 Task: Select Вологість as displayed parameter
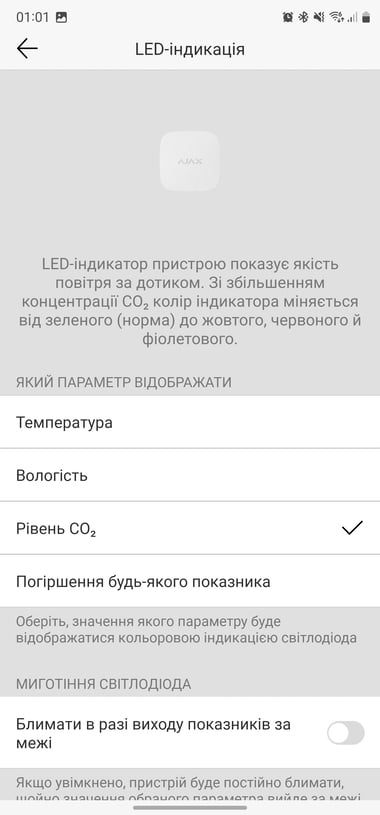[x=190, y=476]
